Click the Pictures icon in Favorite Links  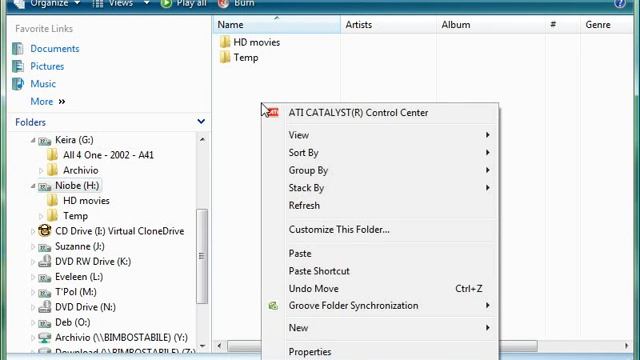pos(18,66)
